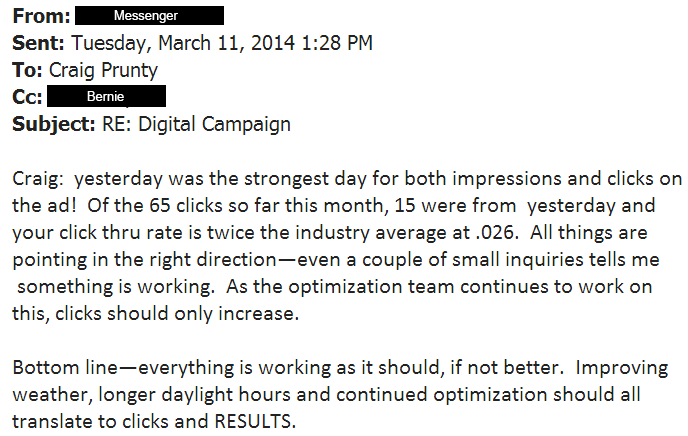Image resolution: width=688 pixels, height=436 pixels.
Task: Click the To: header label
Action: point(27,70)
